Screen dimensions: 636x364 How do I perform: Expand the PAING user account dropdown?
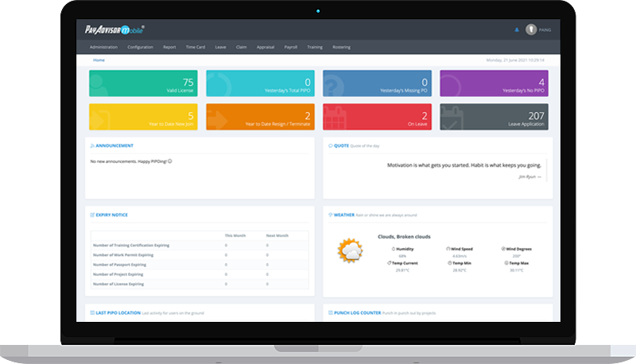coord(545,30)
